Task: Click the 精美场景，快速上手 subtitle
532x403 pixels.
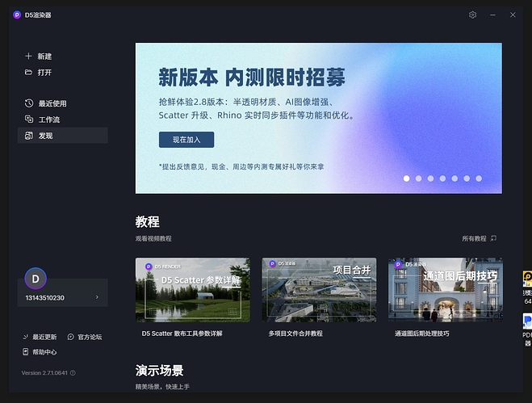Action: [162, 387]
